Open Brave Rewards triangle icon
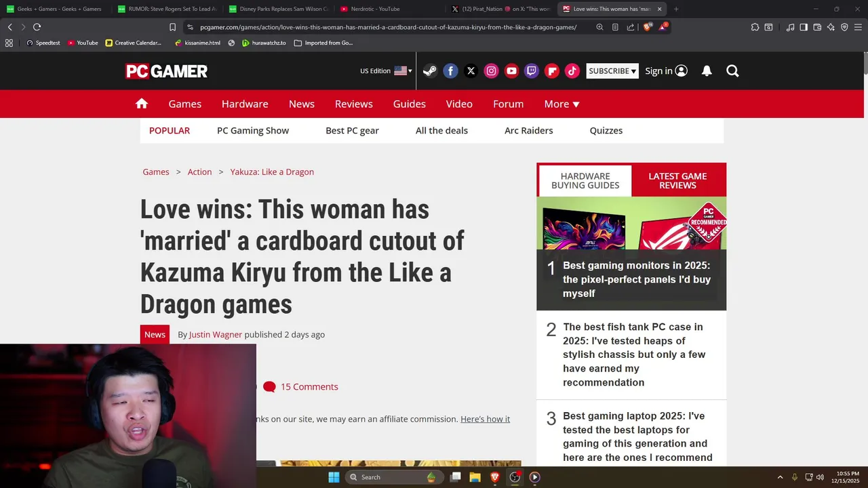Image resolution: width=868 pixels, height=488 pixels. click(663, 27)
